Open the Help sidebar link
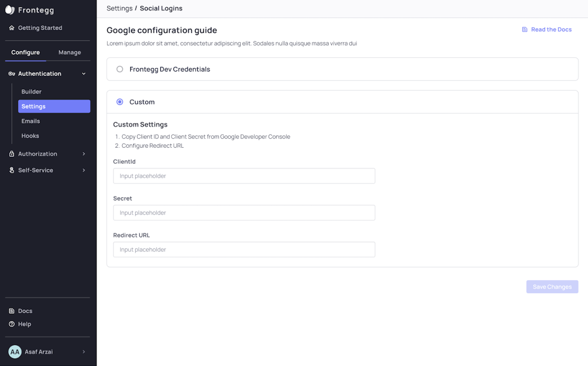 coord(24,324)
